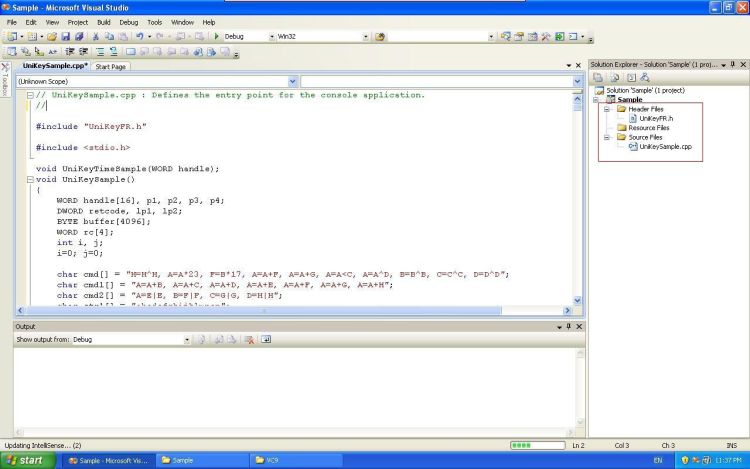Image resolution: width=750 pixels, height=469 pixels.
Task: Open the Debug menu
Action: click(129, 22)
